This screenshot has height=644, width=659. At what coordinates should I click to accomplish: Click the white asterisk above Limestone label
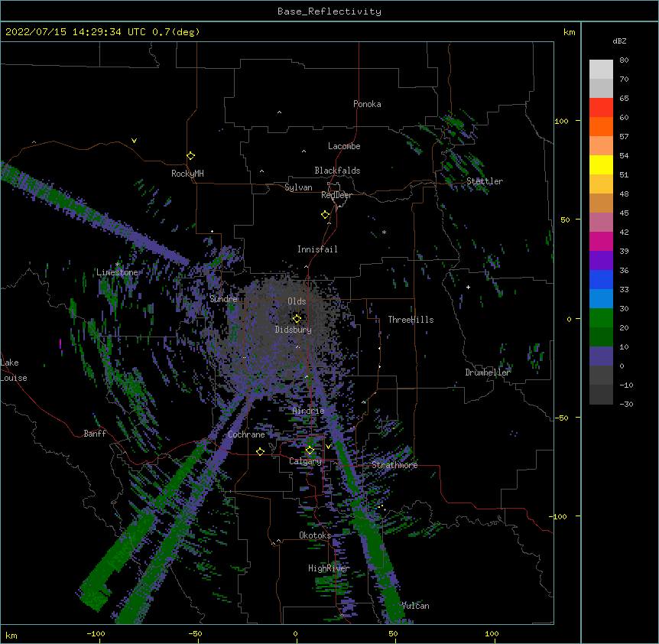click(118, 265)
